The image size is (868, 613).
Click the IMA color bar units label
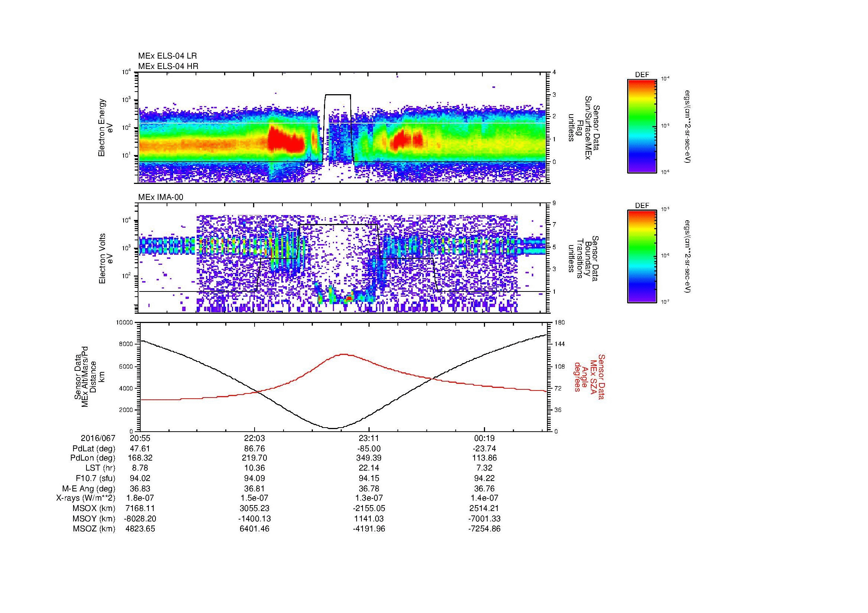[687, 257]
